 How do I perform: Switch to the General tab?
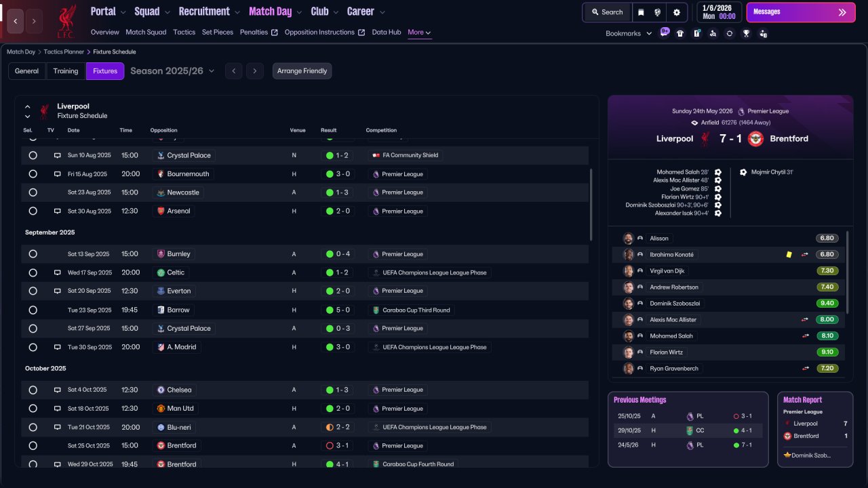coord(27,71)
